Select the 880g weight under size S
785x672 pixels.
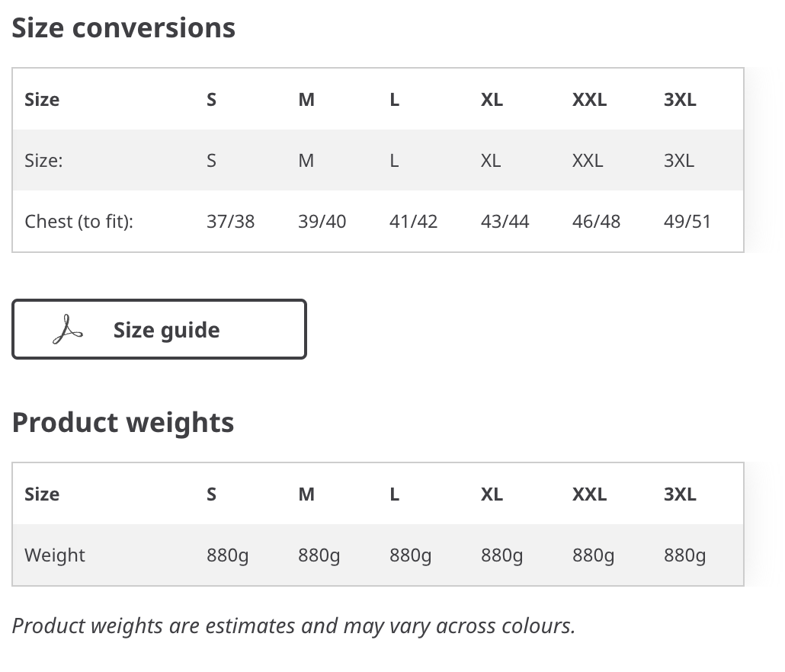pyautogui.click(x=228, y=555)
